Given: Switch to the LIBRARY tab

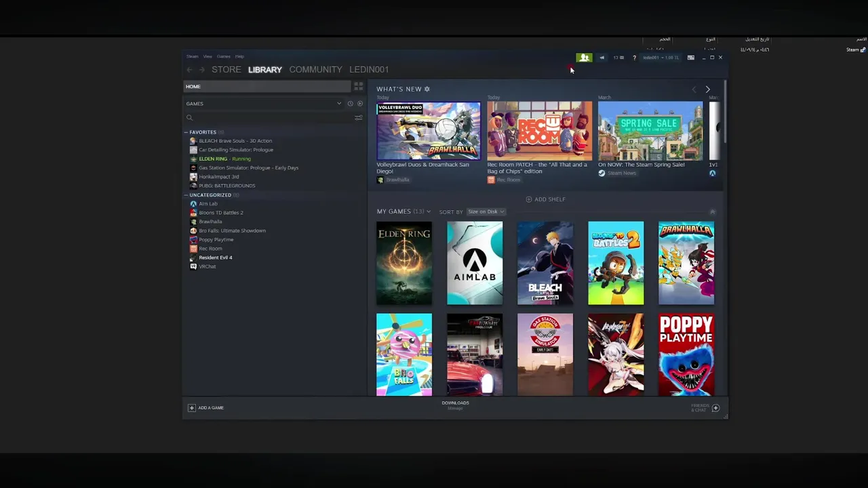Looking at the screenshot, I should coord(265,70).
